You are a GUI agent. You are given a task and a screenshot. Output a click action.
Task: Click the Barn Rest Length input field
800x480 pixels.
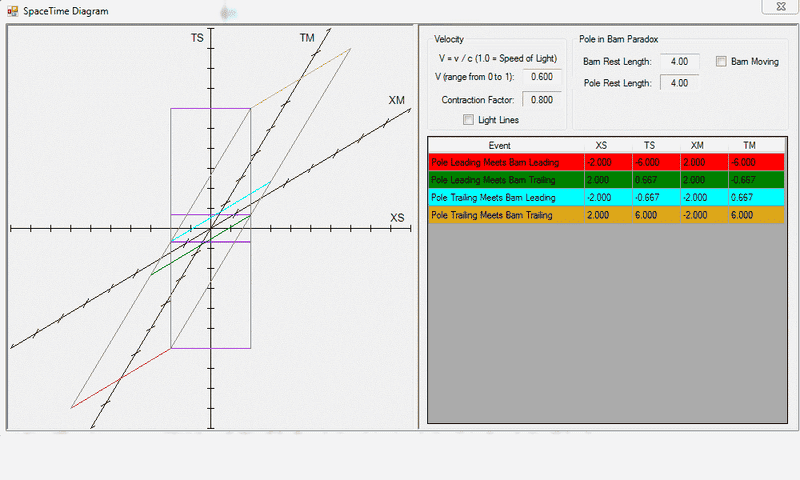[x=679, y=61]
